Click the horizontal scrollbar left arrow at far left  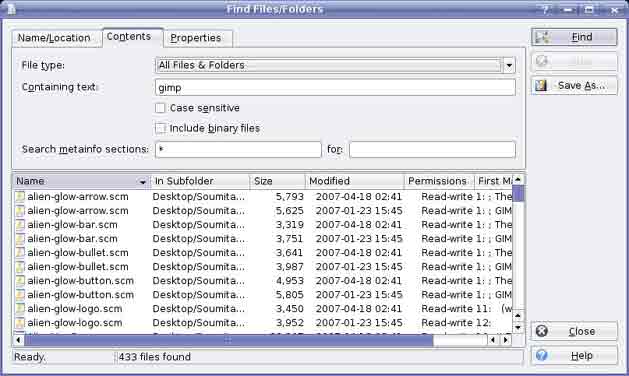(18, 340)
